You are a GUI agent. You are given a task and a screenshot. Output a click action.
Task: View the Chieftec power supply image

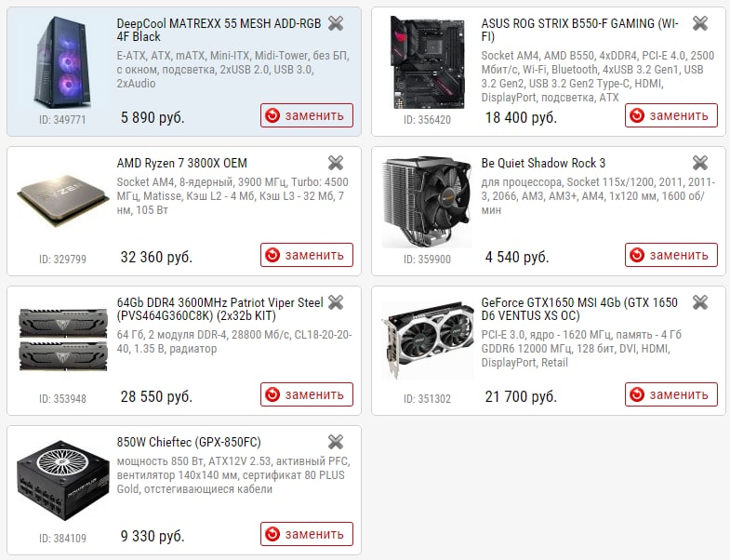pos(63,480)
